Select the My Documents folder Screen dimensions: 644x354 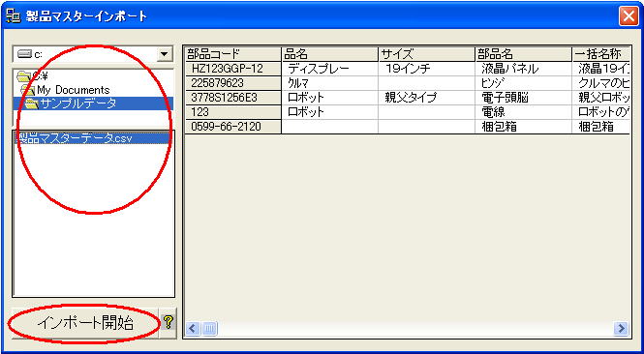pyautogui.click(x=73, y=90)
